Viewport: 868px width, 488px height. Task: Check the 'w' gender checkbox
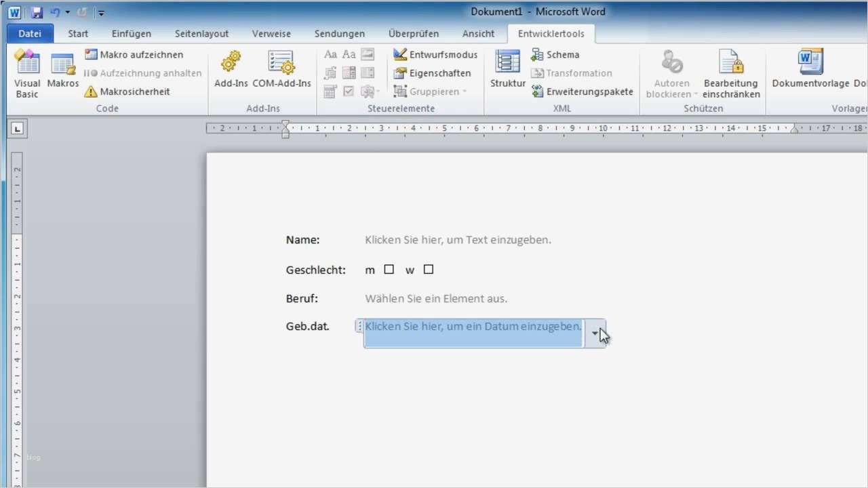point(428,269)
